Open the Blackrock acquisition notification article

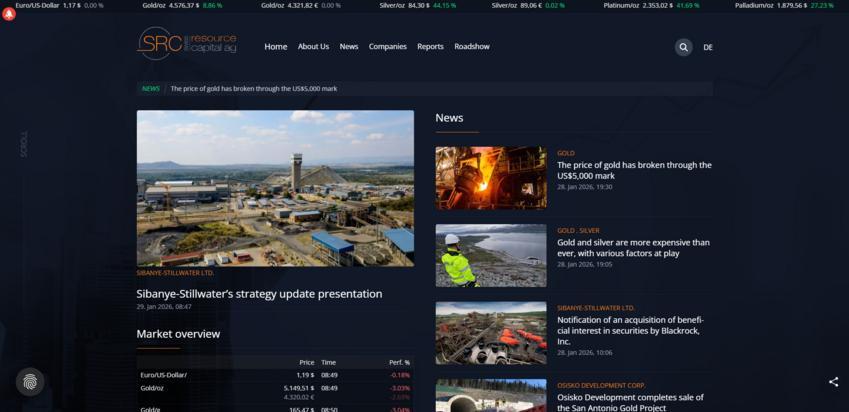pyautogui.click(x=633, y=327)
